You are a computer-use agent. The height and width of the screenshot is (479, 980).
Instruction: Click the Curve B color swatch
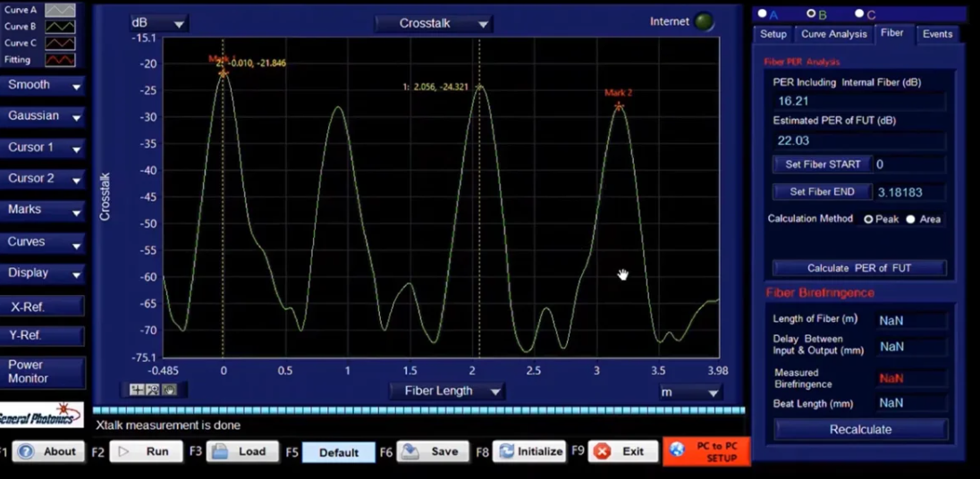point(60,27)
